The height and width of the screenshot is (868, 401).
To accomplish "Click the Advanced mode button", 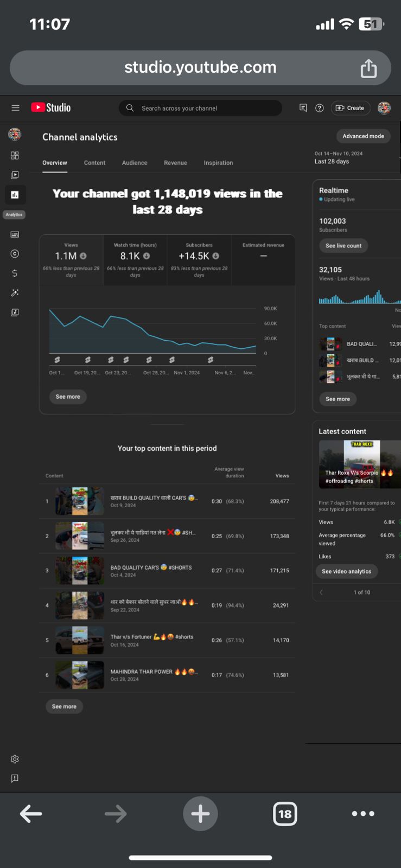I will [x=363, y=136].
